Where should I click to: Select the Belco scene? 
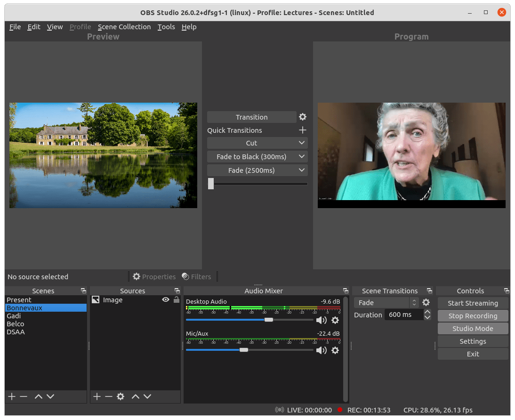pos(46,323)
